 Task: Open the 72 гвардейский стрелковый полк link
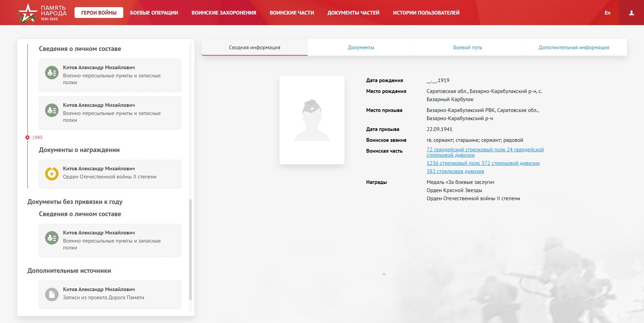[485, 152]
